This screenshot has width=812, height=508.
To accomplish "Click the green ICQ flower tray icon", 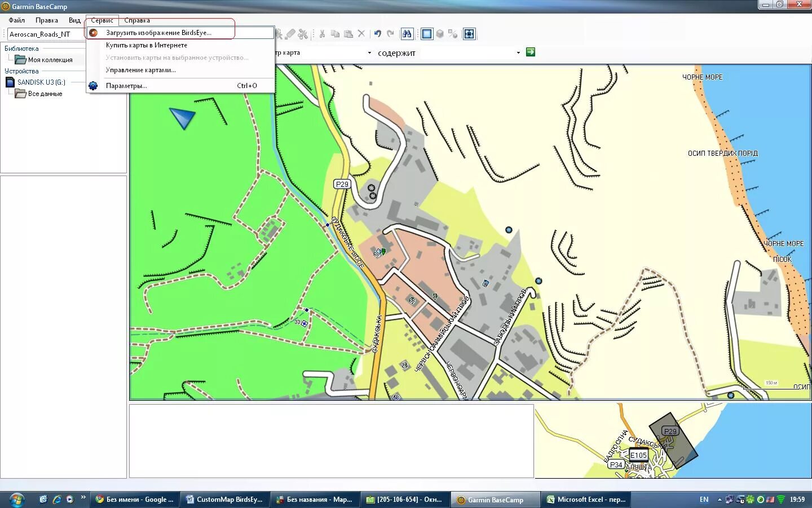I will coord(751,500).
